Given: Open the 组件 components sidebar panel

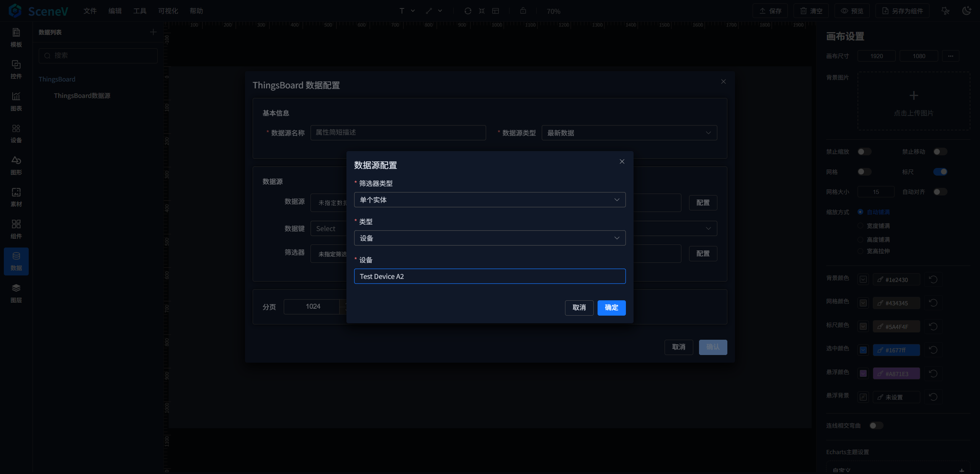Looking at the screenshot, I should pyautogui.click(x=16, y=230).
